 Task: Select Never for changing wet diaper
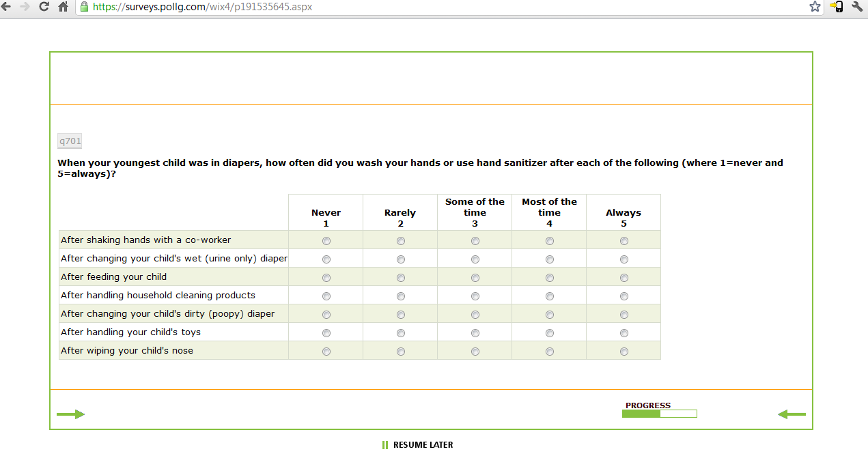(x=326, y=259)
